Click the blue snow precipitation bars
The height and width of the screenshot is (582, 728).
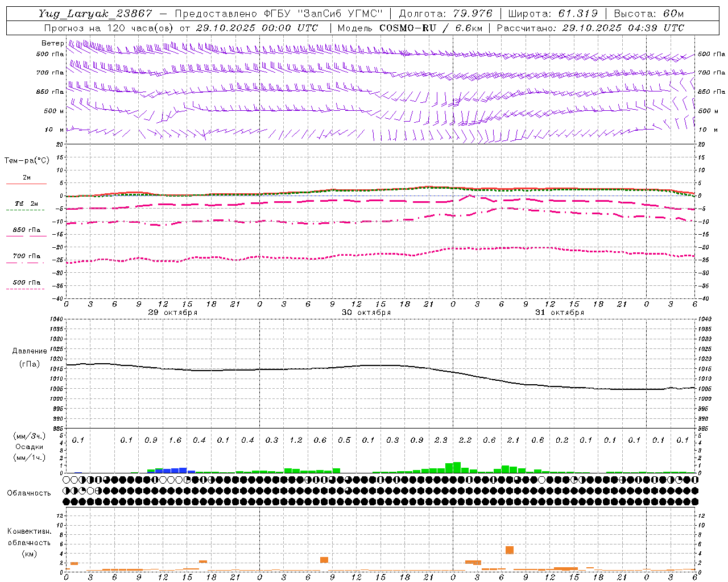tap(171, 471)
